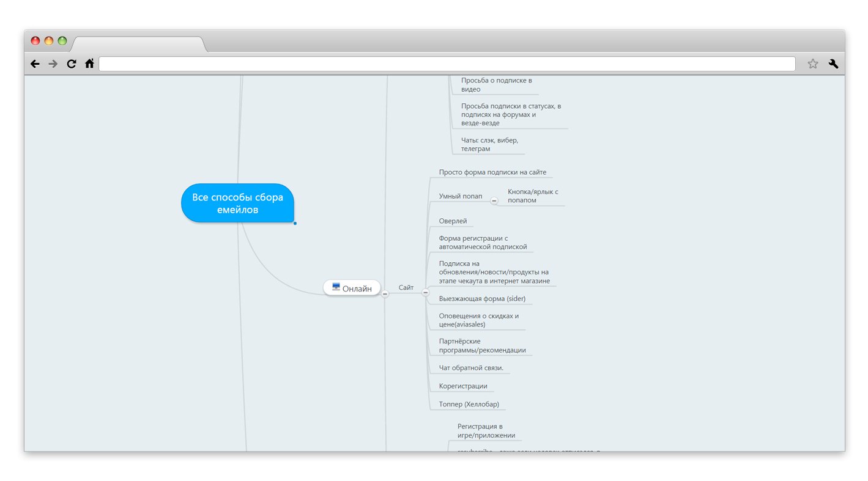The width and height of the screenshot is (868, 481).
Task: Select the Выезжающая форма (sider) node
Action: click(482, 299)
